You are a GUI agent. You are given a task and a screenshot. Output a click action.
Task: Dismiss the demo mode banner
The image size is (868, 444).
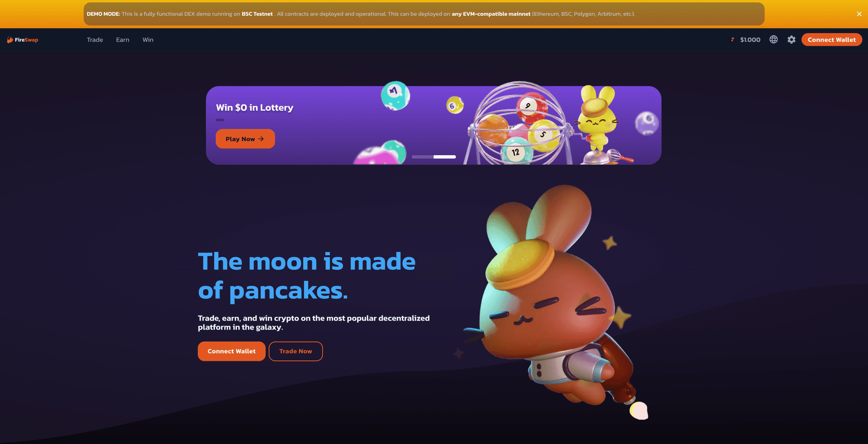click(x=859, y=14)
